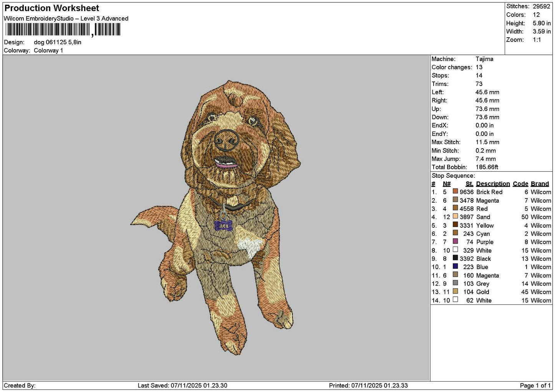Click the 'Printed: 07/11/2025 01.23.33' footer
555x392 pixels.
(368, 385)
